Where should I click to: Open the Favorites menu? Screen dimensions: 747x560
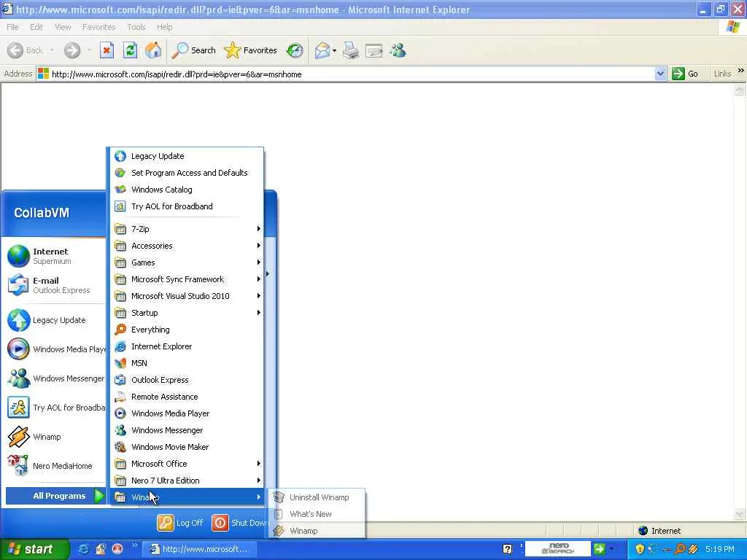tap(98, 27)
